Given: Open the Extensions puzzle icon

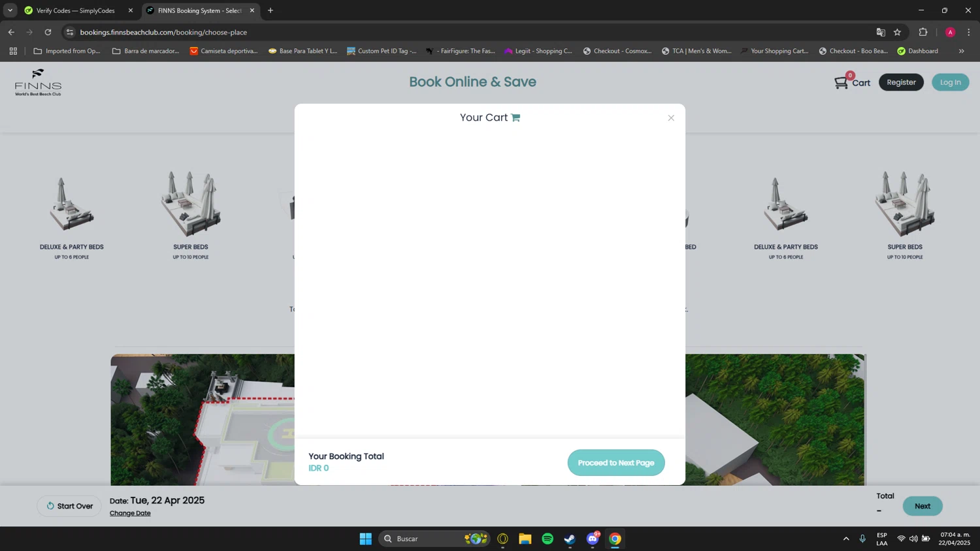Looking at the screenshot, I should [923, 32].
